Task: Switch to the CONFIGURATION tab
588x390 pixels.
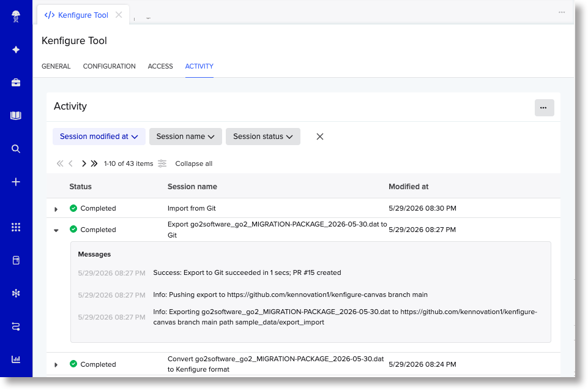Action: pos(109,66)
